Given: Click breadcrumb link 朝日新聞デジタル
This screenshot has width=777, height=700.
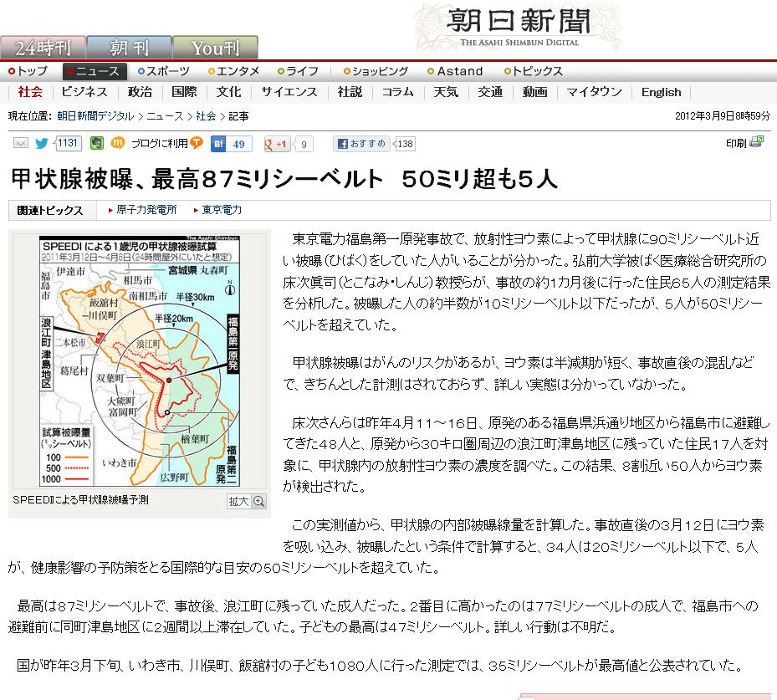Looking at the screenshot, I should [95, 116].
